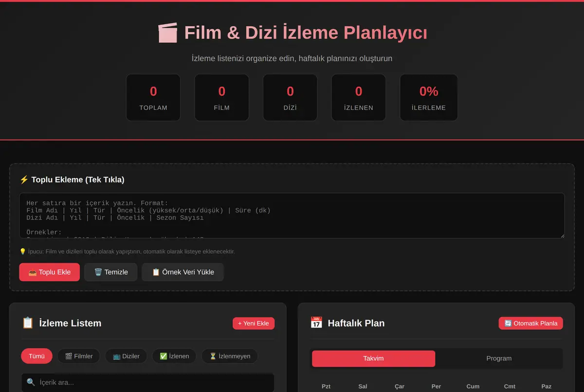The width and height of the screenshot is (584, 392).
Task: Filter the list by Diziler
Action: pyautogui.click(x=126, y=356)
